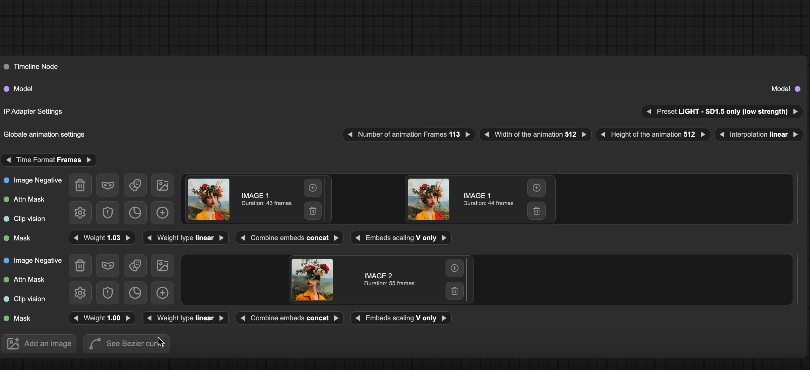Open the gear settings of the IMAGE 2 track

click(x=80, y=293)
